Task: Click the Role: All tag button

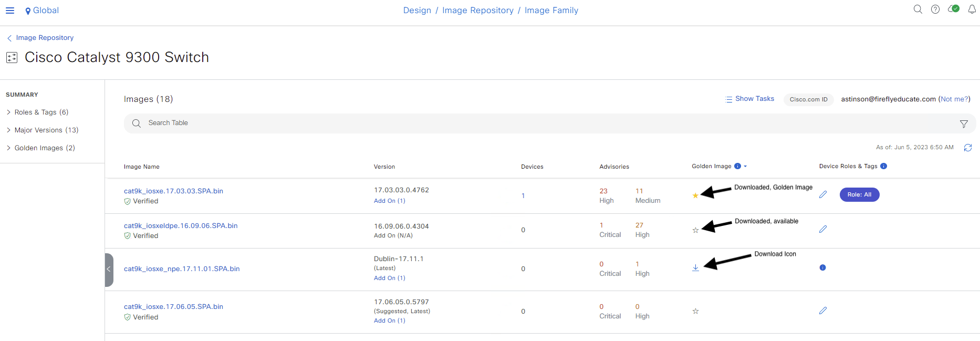Action: (x=859, y=194)
